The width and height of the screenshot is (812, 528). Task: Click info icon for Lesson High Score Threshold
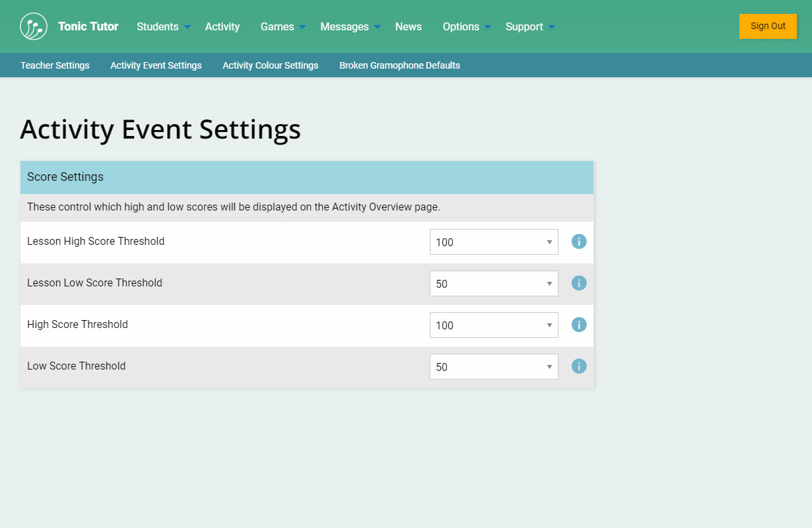click(x=579, y=242)
